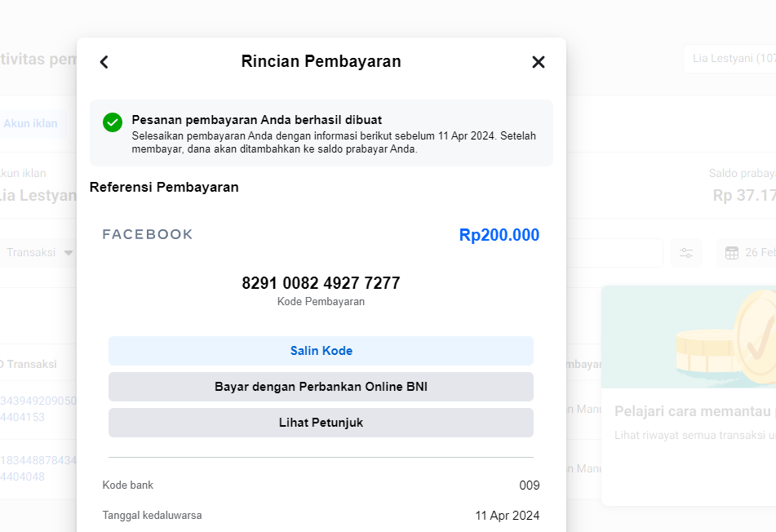Open Lihat Petunjuk instructions
Image resolution: width=776 pixels, height=532 pixels.
point(321,423)
